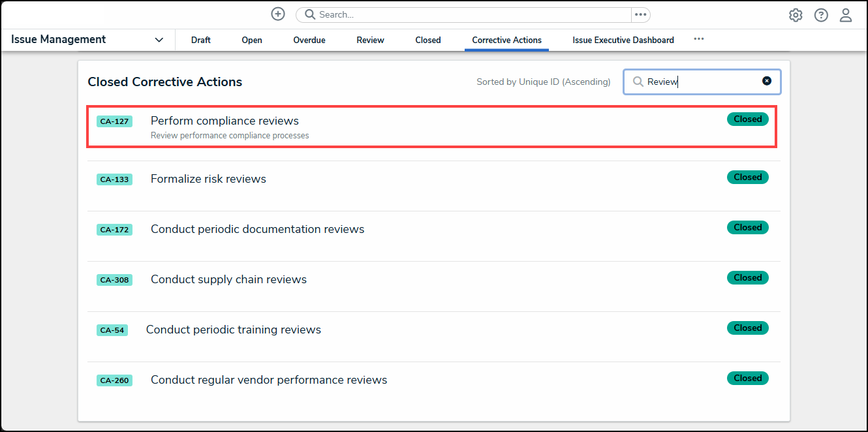This screenshot has width=868, height=432.
Task: Clear the Review filter text
Action: coord(767,81)
